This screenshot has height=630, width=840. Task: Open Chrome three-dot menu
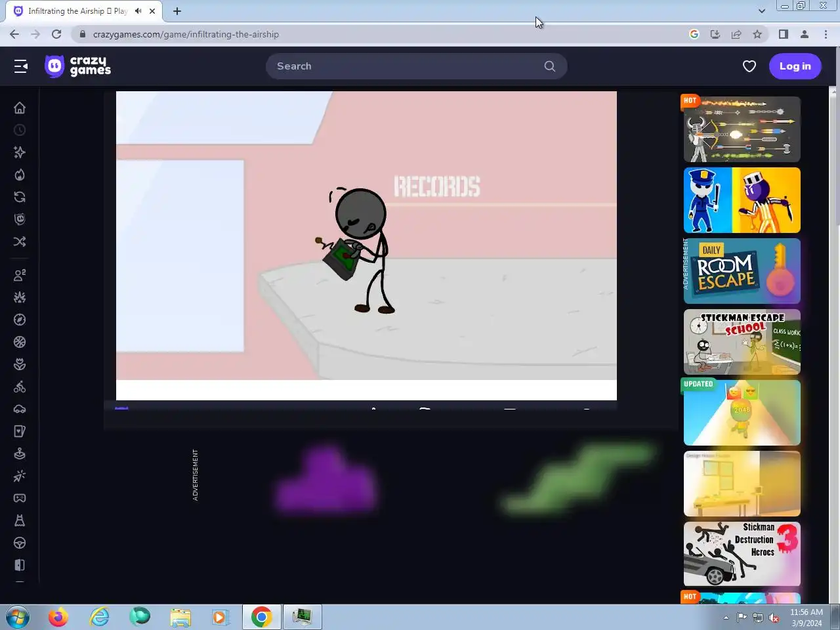tap(826, 34)
